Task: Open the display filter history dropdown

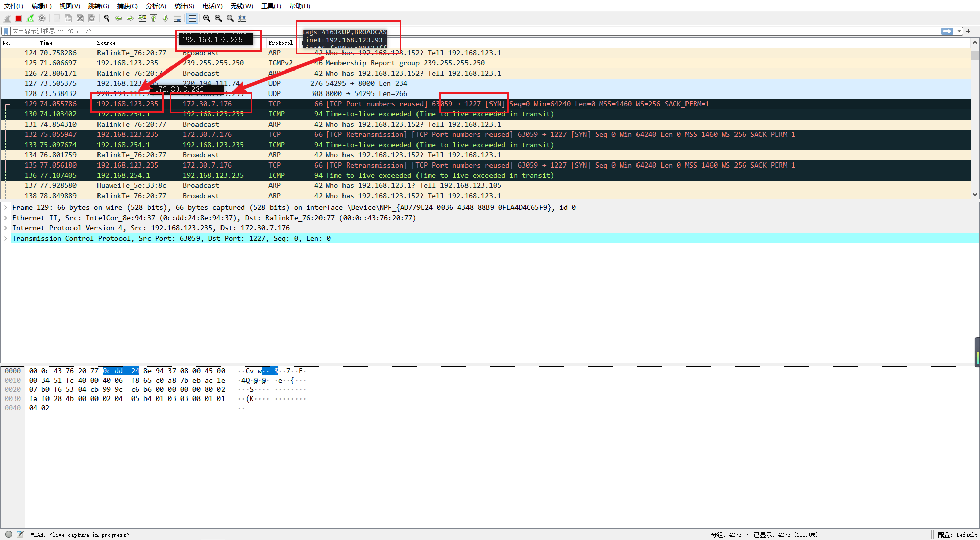Action: coord(959,31)
